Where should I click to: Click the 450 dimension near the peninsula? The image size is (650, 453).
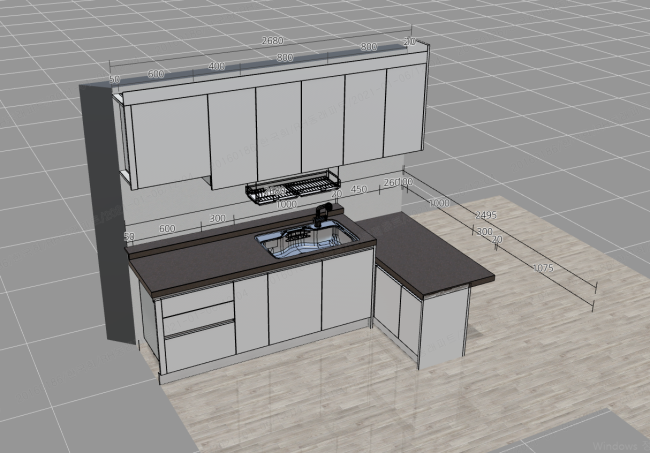(x=359, y=189)
